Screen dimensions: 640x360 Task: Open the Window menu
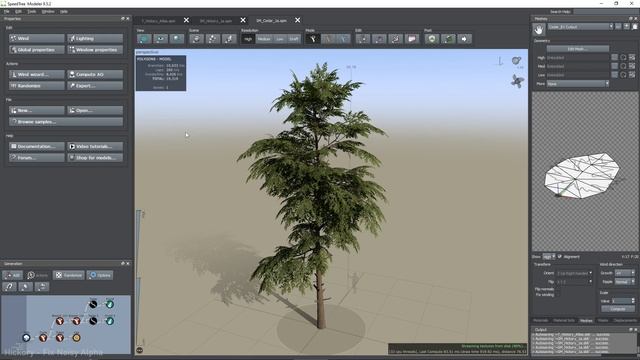click(48, 11)
